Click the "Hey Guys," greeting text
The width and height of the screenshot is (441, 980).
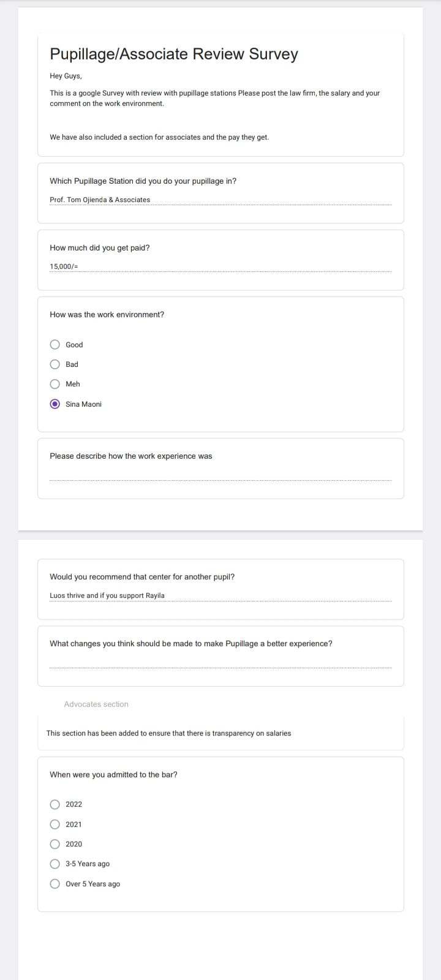(66, 77)
